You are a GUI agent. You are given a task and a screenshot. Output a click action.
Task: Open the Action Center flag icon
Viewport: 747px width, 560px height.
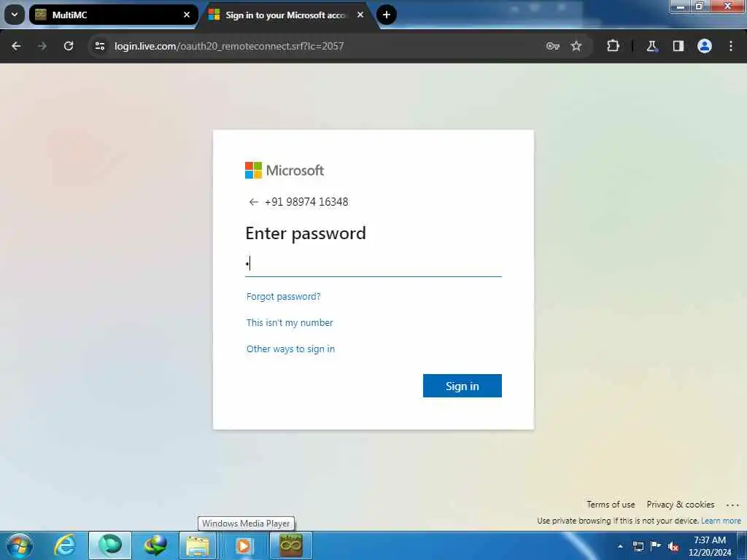point(656,545)
